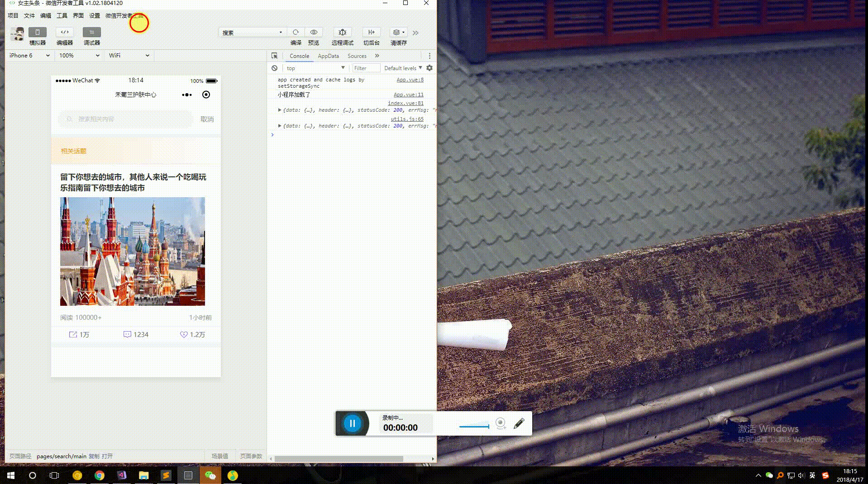Click the inspect element picker icon

tap(274, 56)
